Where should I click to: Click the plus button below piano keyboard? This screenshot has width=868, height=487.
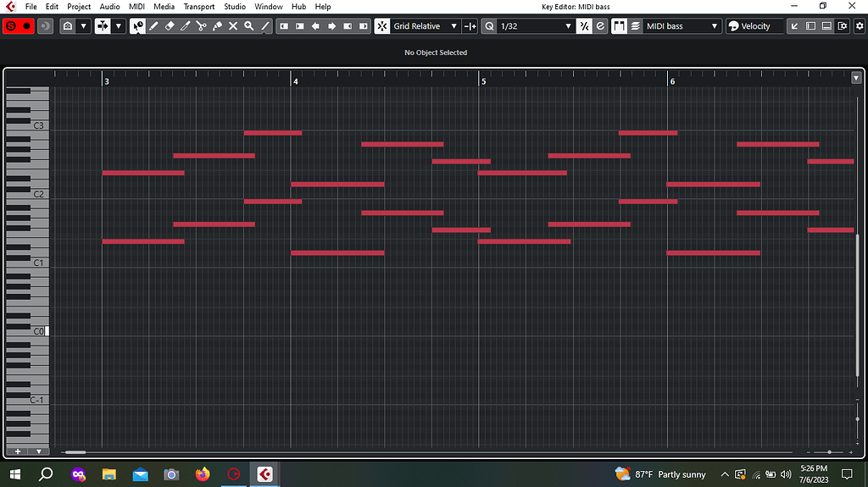[17, 451]
